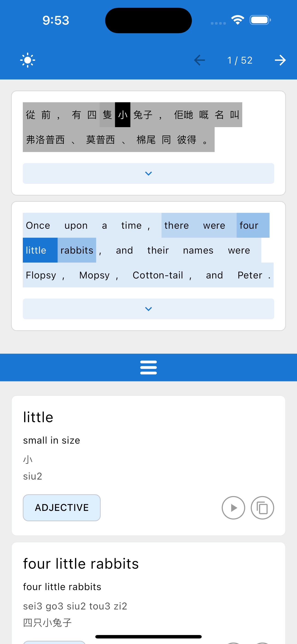Expand the Cantonese sentence card chevron
The width and height of the screenshot is (297, 644).
(148, 173)
